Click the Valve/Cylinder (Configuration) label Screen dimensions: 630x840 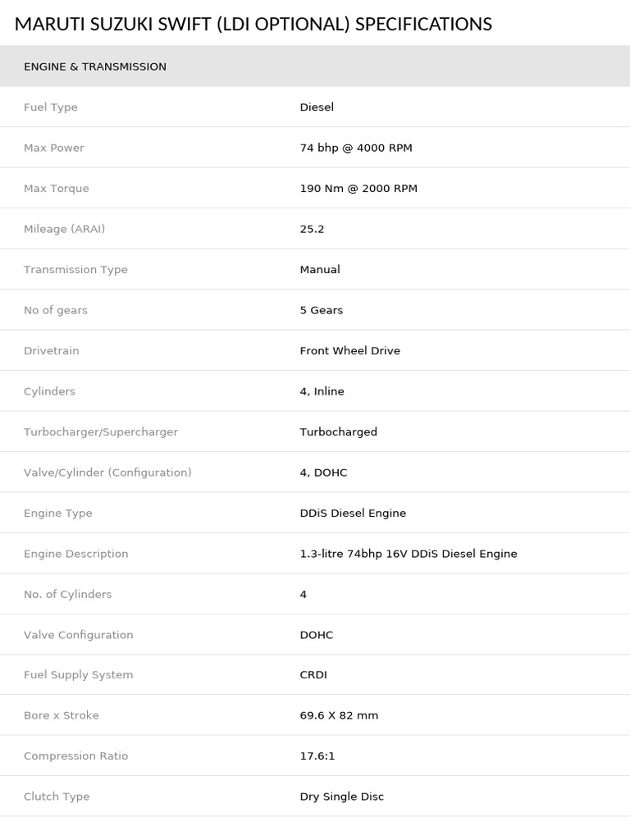(107, 472)
